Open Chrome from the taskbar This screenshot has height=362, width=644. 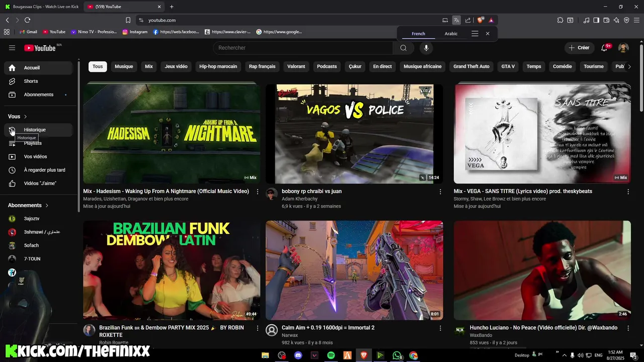pos(414,355)
